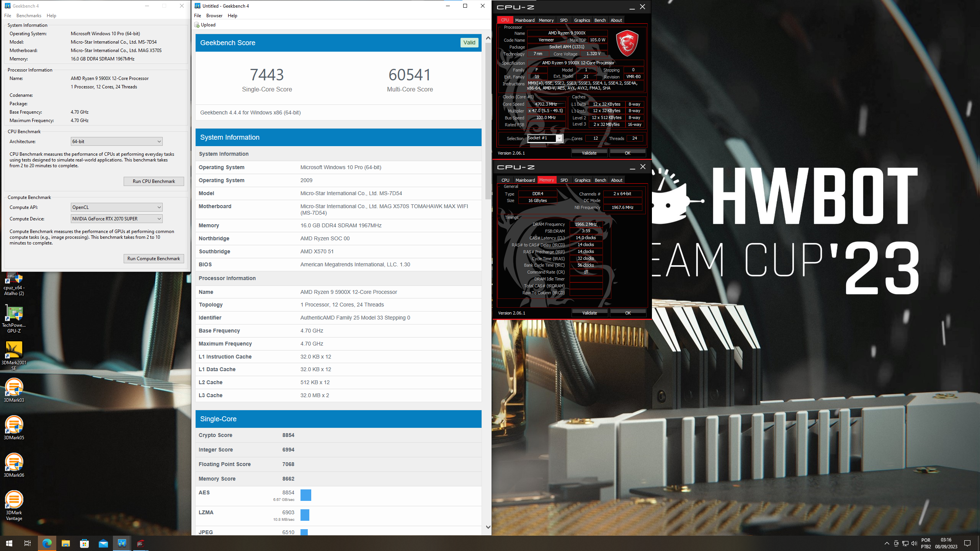
Task: Open notification center icon
Action: [x=967, y=543]
